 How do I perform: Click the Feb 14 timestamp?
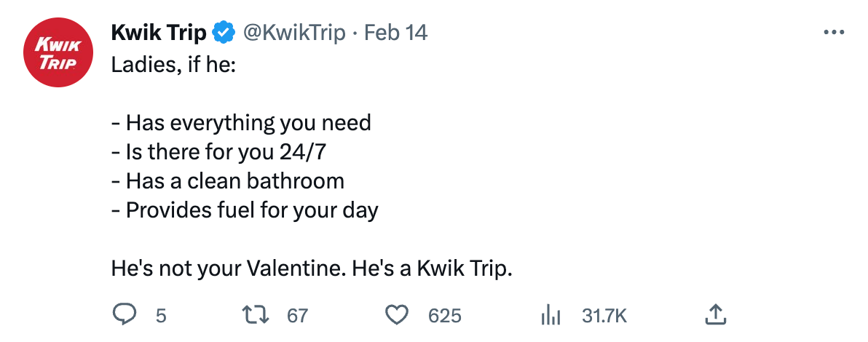(395, 33)
